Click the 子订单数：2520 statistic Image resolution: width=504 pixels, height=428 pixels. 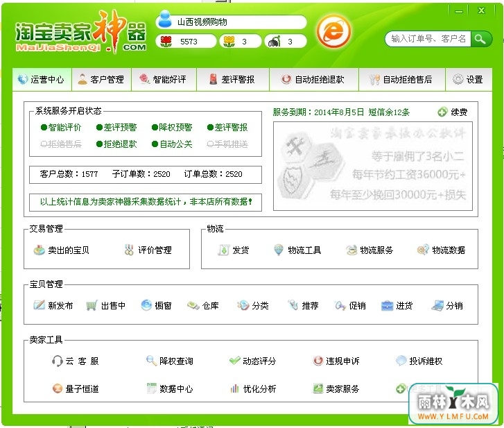click(x=141, y=174)
